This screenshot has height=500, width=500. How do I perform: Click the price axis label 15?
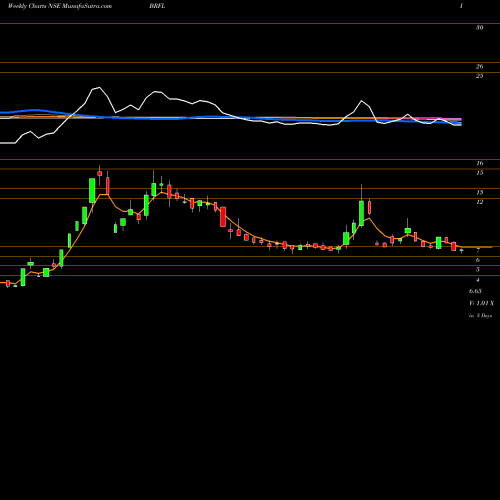pos(480,173)
